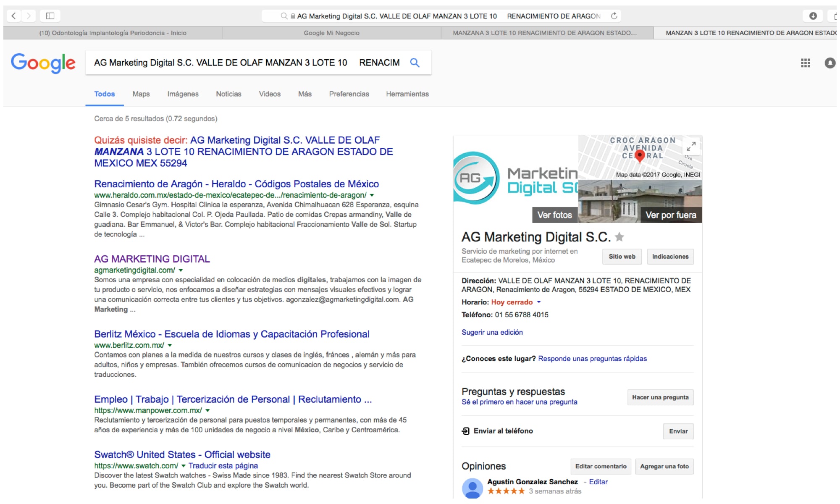Viewport: 840px width, 504px height.
Task: Star AG Marketing Digital S.C. to save
Action: tap(619, 237)
